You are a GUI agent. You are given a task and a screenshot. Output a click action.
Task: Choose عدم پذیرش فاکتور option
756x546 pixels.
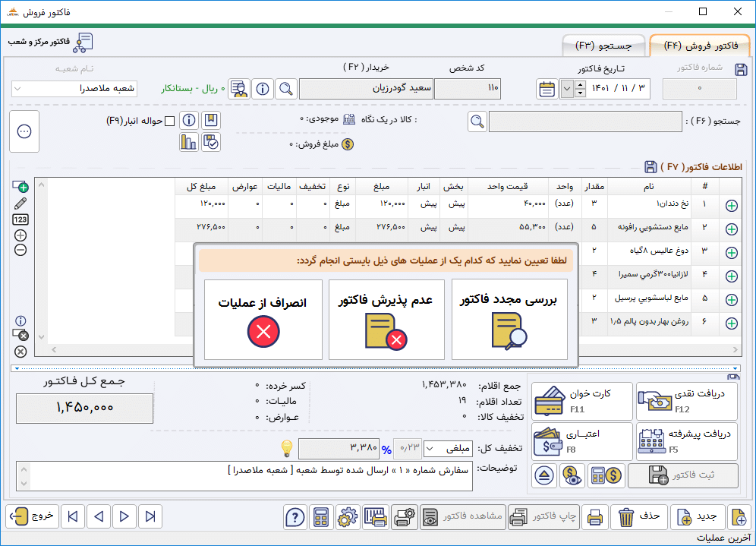[x=386, y=319]
